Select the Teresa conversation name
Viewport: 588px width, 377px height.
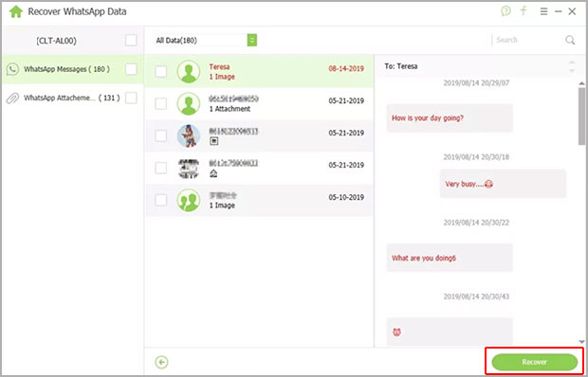tap(219, 67)
